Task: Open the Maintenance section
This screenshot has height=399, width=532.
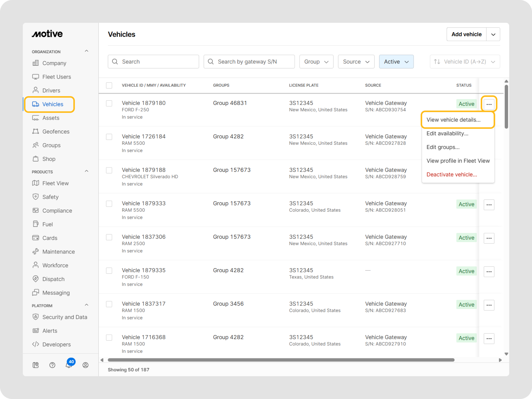Action: point(59,252)
